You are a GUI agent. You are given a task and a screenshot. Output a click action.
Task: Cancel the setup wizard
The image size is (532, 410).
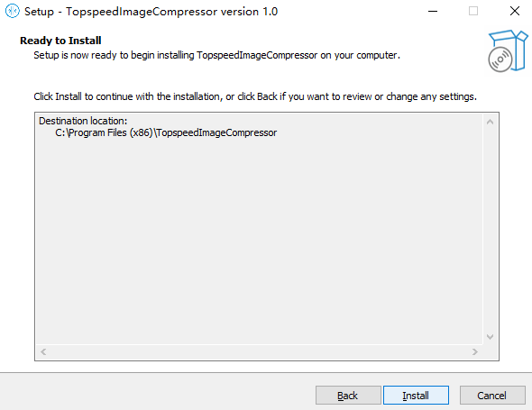(492, 396)
